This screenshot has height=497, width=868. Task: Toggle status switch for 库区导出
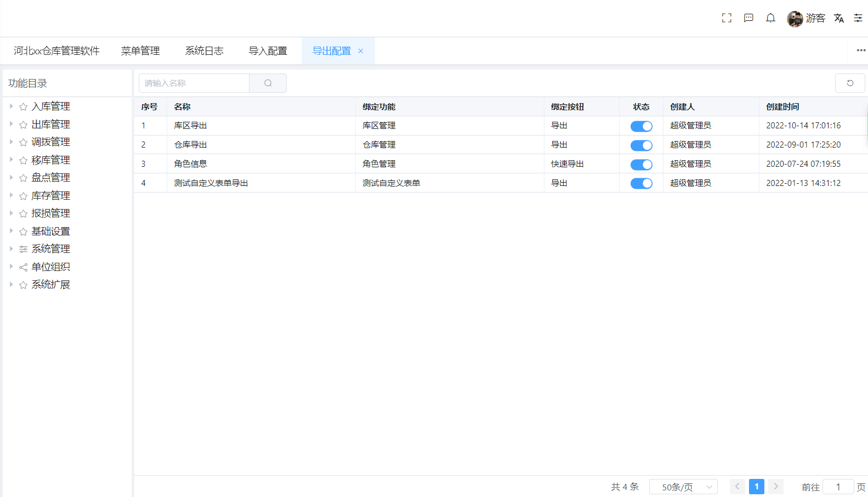coord(641,126)
